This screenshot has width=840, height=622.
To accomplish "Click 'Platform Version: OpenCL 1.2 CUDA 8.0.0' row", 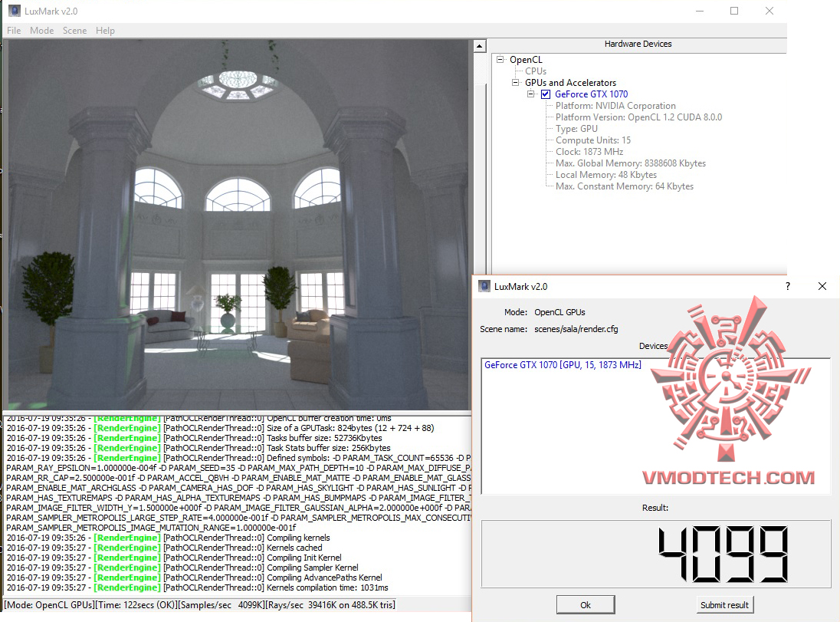I will pyautogui.click(x=638, y=117).
